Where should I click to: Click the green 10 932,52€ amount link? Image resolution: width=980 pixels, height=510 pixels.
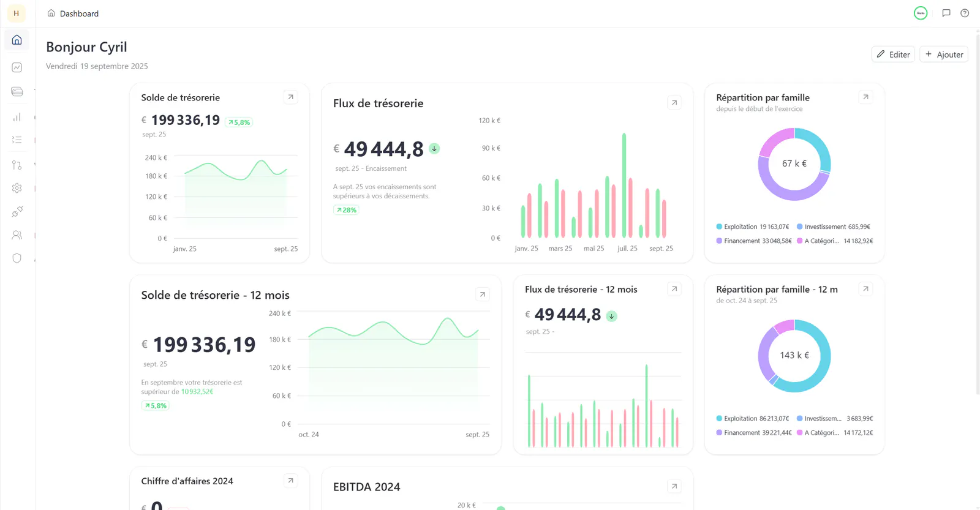(x=197, y=392)
